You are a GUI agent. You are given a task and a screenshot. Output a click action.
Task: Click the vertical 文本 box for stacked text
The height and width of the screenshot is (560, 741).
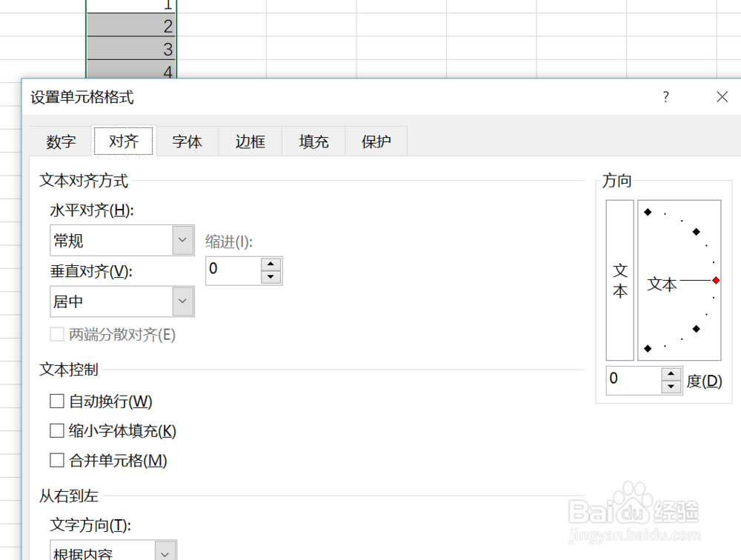619,281
